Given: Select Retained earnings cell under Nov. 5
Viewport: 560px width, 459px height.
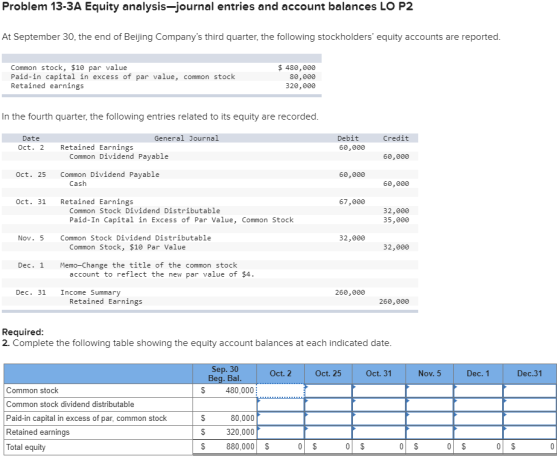Looking at the screenshot, I should [430, 432].
